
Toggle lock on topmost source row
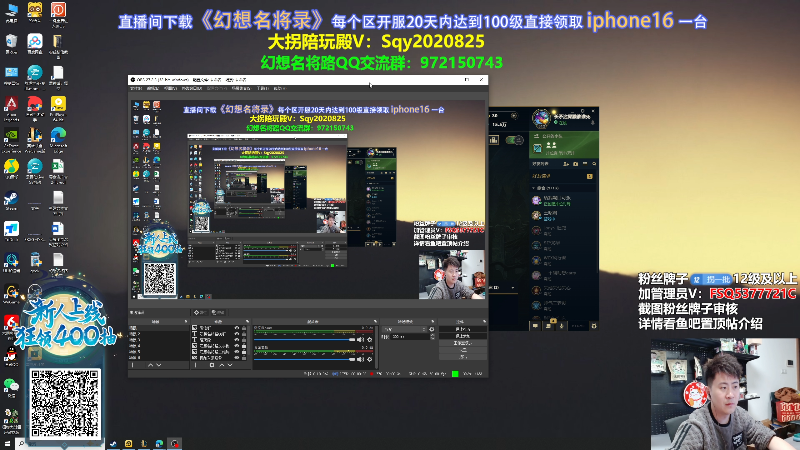point(244,328)
